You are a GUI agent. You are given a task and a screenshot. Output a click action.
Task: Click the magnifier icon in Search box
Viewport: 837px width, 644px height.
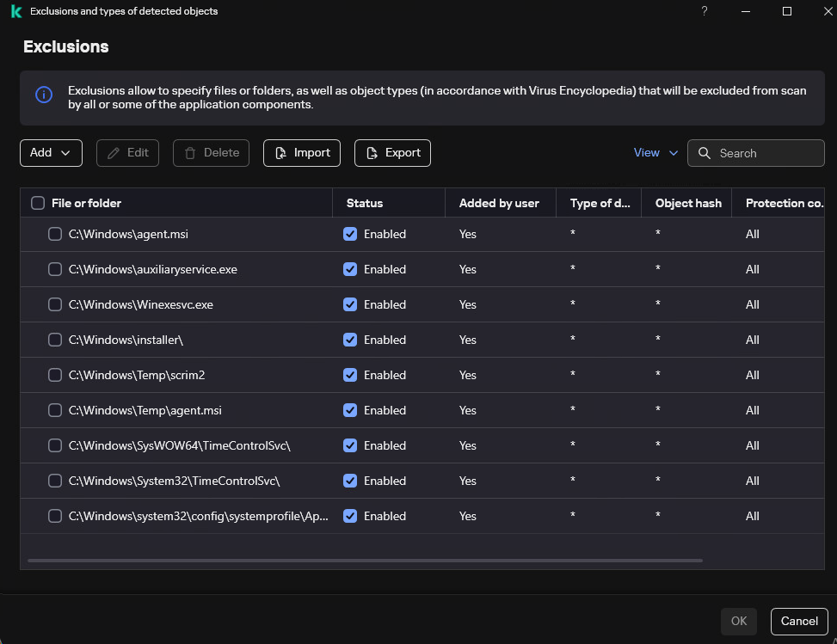tap(705, 153)
